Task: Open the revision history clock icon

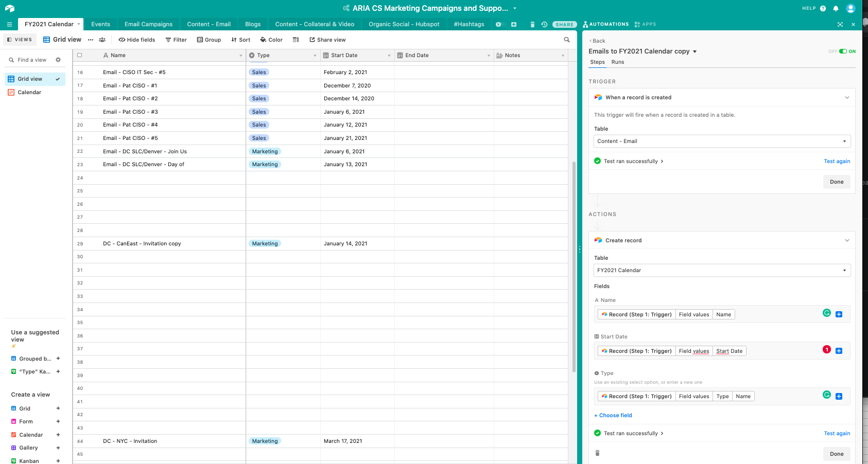Action: tap(544, 24)
